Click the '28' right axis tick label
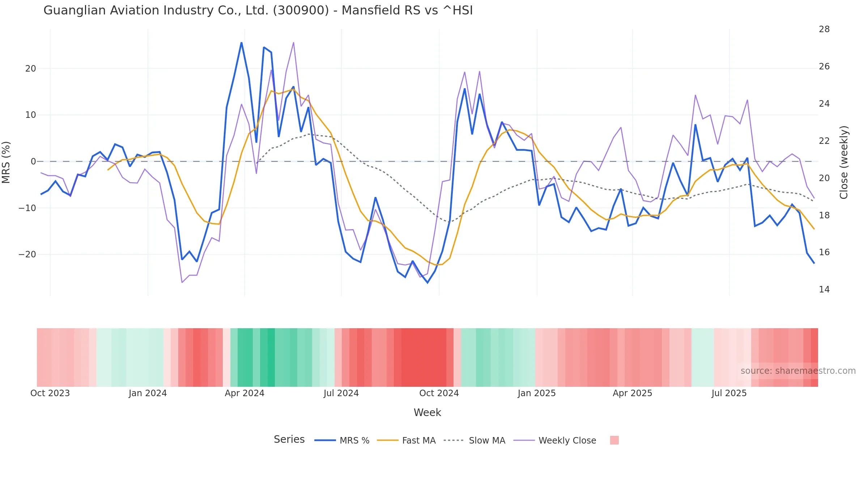This screenshot has height=488, width=868. point(824,29)
